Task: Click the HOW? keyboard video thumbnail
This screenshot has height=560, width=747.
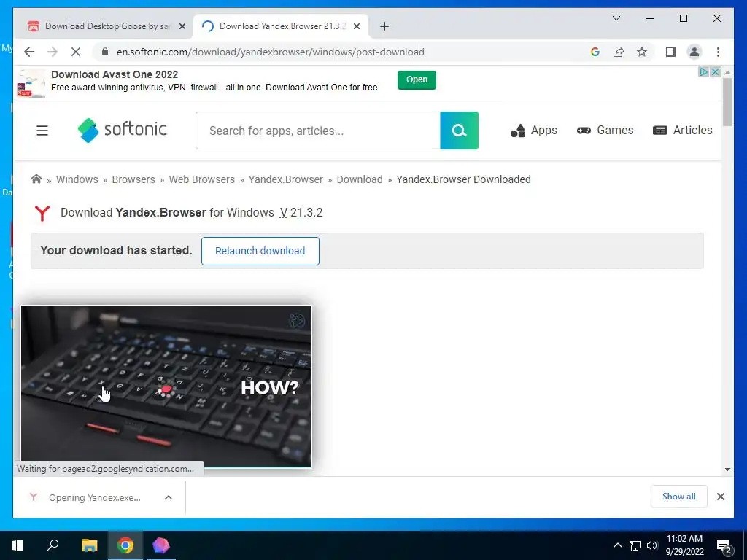Action: click(166, 386)
